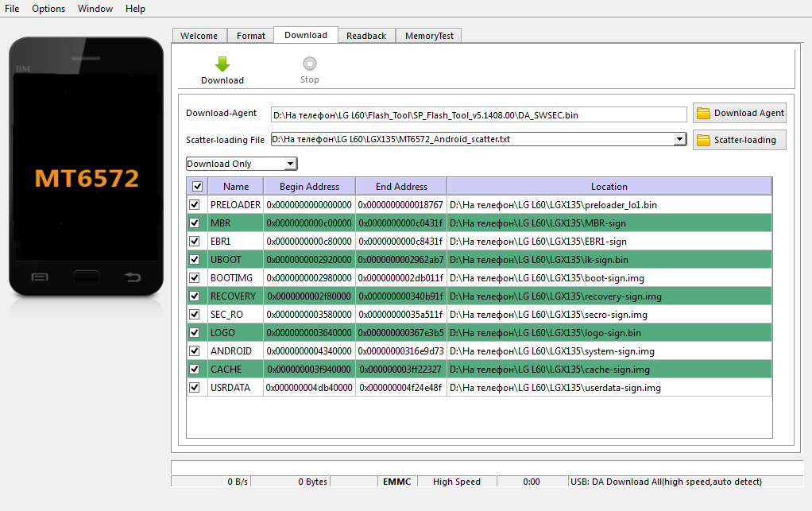Viewport: 812px width, 511px height.
Task: Click the phone's home button graphic
Action: click(86, 277)
